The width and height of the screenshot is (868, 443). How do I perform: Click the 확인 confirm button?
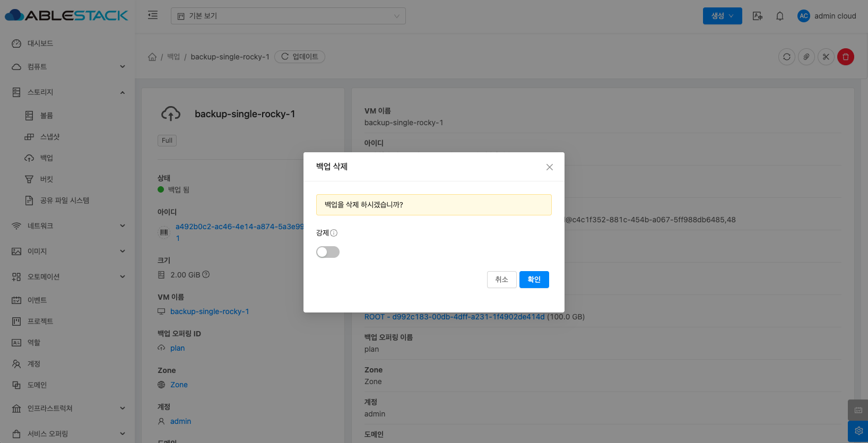534,280
